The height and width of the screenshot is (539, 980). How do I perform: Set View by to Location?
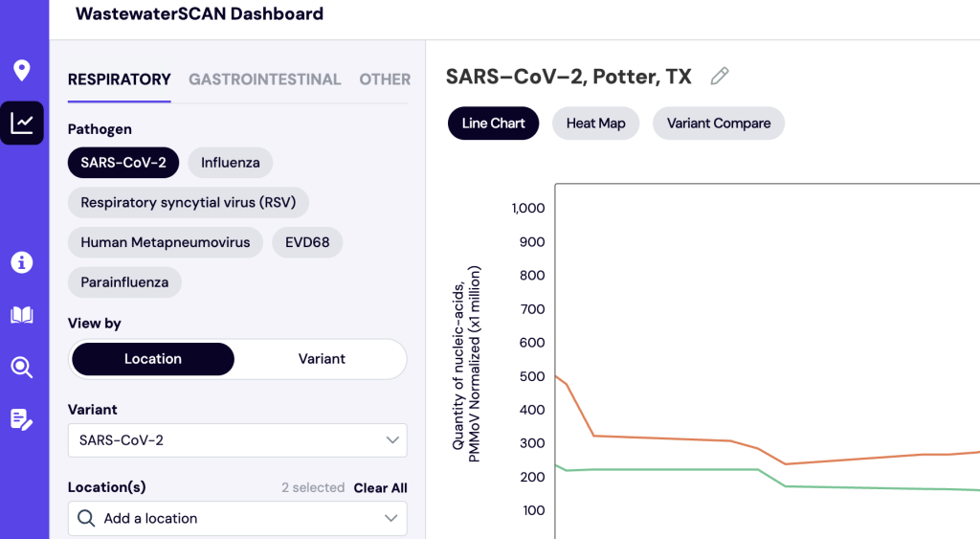point(153,359)
